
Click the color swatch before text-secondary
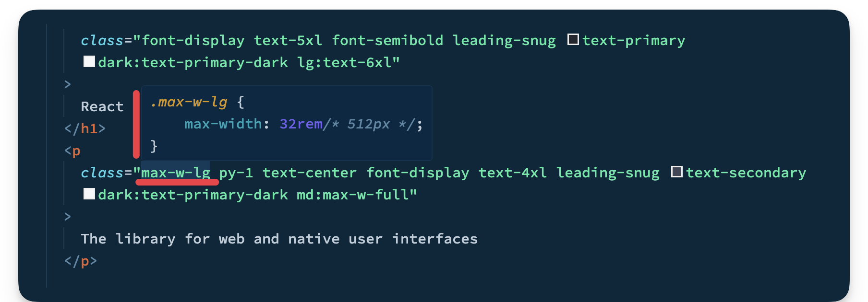[x=676, y=172]
